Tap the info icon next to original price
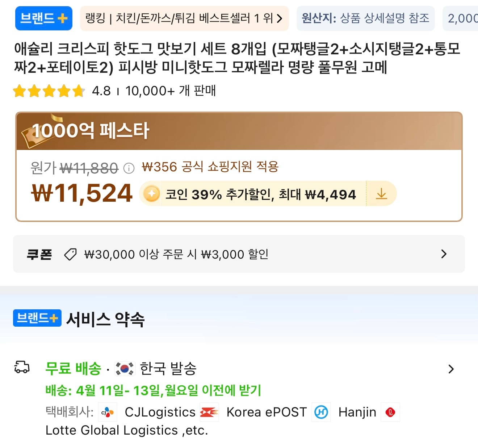Image resolution: width=478 pixels, height=448 pixels. (x=129, y=167)
